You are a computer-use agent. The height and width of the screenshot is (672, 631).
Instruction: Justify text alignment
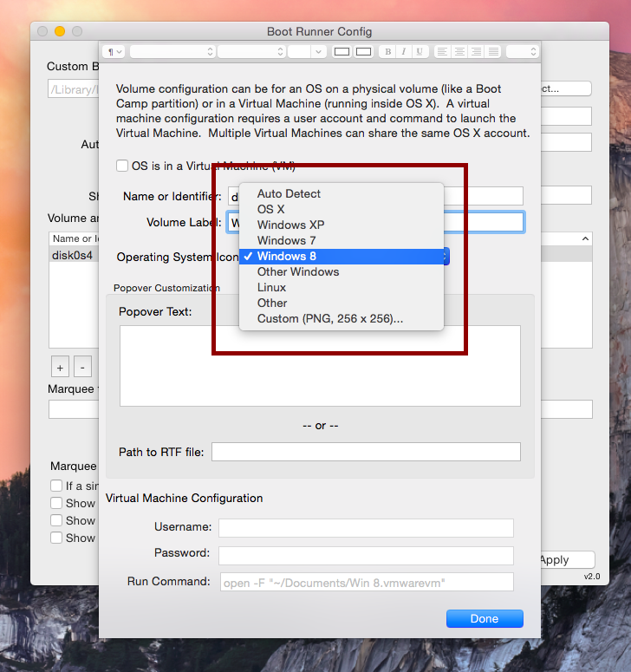493,52
